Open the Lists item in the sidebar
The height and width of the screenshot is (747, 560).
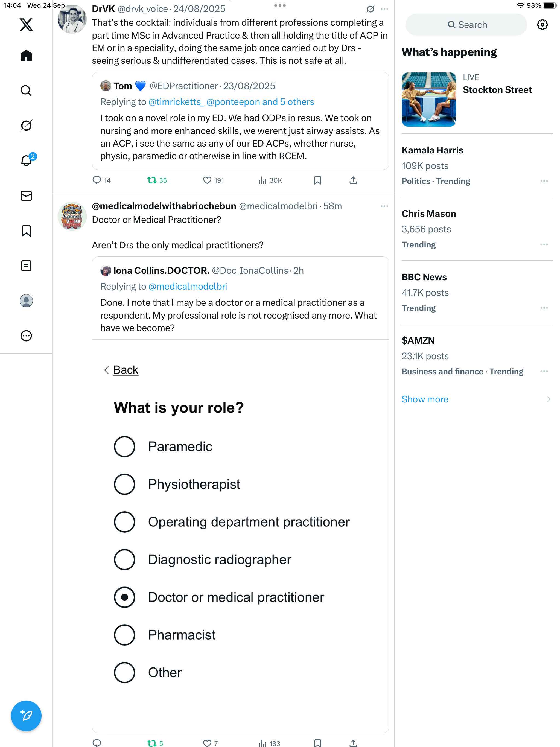click(26, 266)
